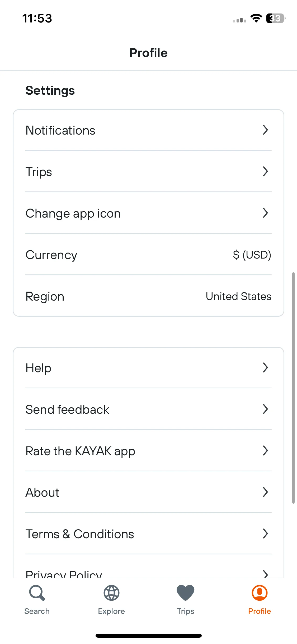Click the vertical scrollbar indicator
297x644 pixels.
pos(293,388)
